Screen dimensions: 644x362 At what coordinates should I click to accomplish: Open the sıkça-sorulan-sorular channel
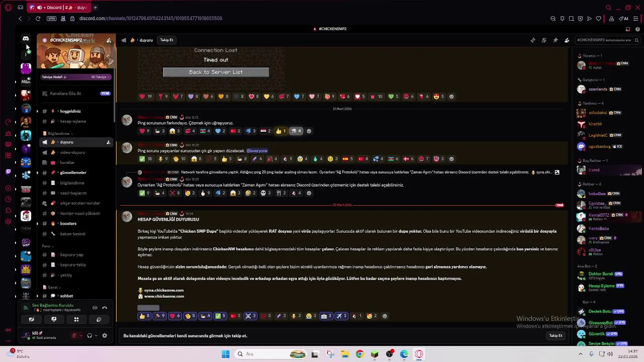pyautogui.click(x=76, y=203)
